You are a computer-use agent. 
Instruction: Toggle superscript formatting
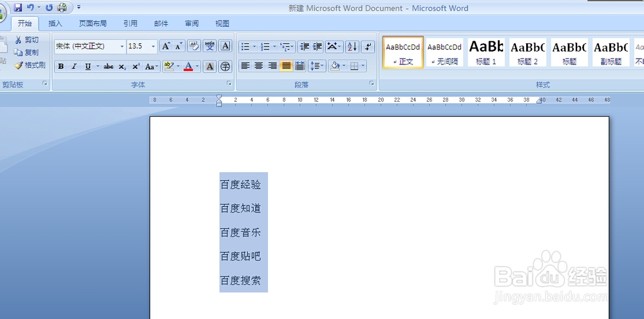(136, 66)
